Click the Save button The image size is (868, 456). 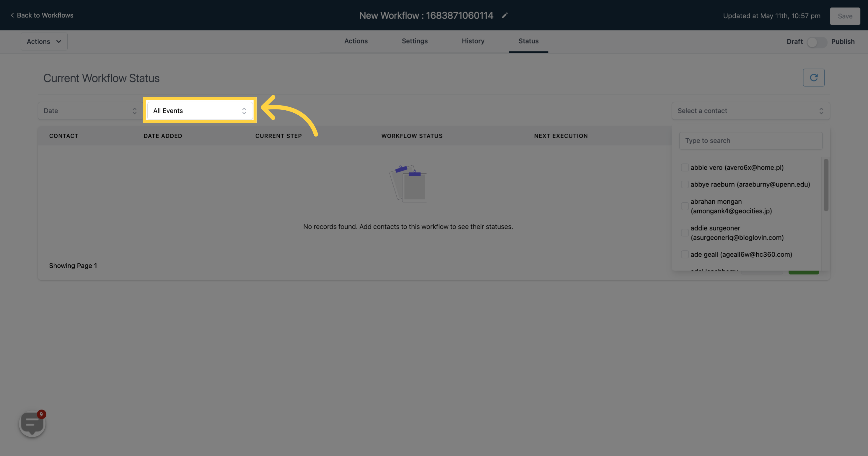(x=845, y=16)
